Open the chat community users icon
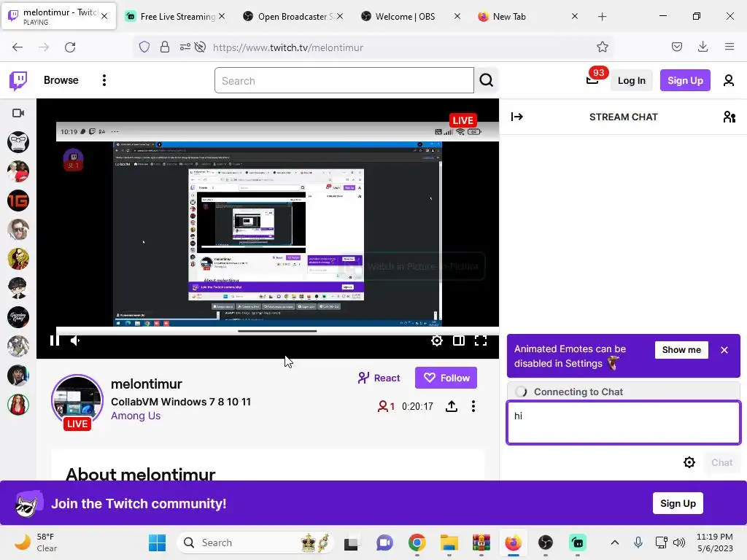747x560 pixels. click(729, 117)
